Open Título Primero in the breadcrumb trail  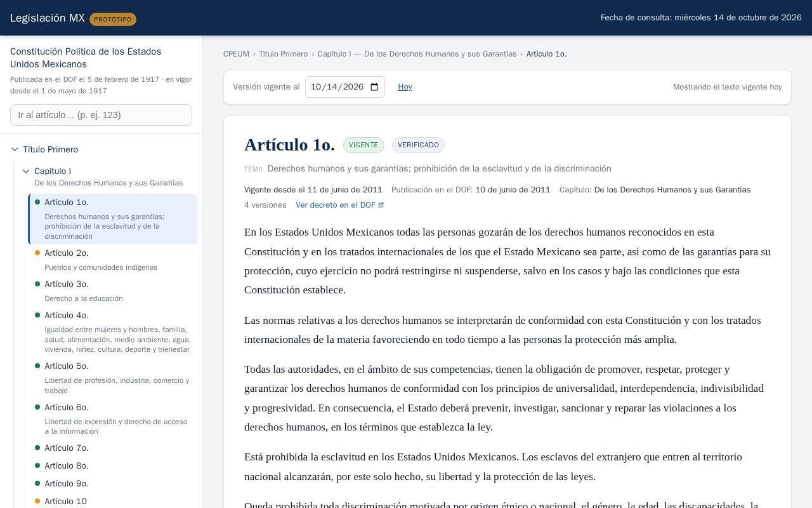coord(283,54)
